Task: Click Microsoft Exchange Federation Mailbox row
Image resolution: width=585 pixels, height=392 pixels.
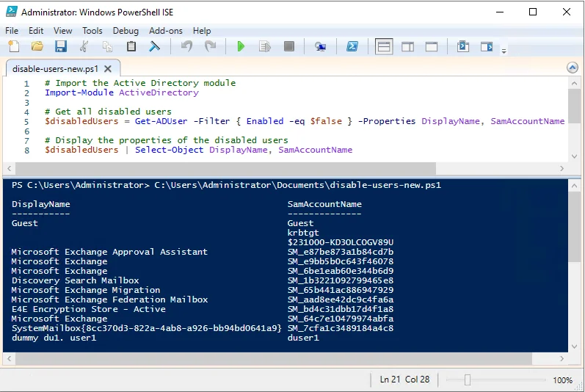Action: 109,300
